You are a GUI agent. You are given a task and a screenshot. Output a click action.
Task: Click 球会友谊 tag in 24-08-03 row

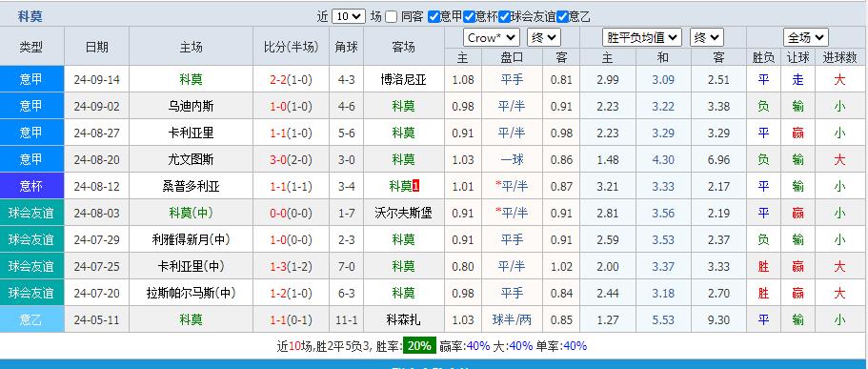coord(31,213)
